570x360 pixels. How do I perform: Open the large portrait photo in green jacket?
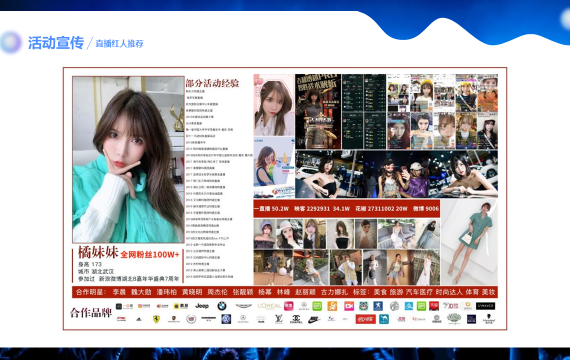click(128, 159)
